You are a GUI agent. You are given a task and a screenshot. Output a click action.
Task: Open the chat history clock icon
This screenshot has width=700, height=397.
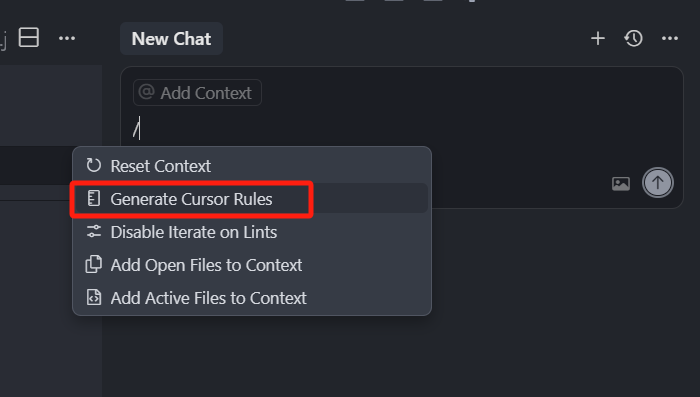coord(633,38)
